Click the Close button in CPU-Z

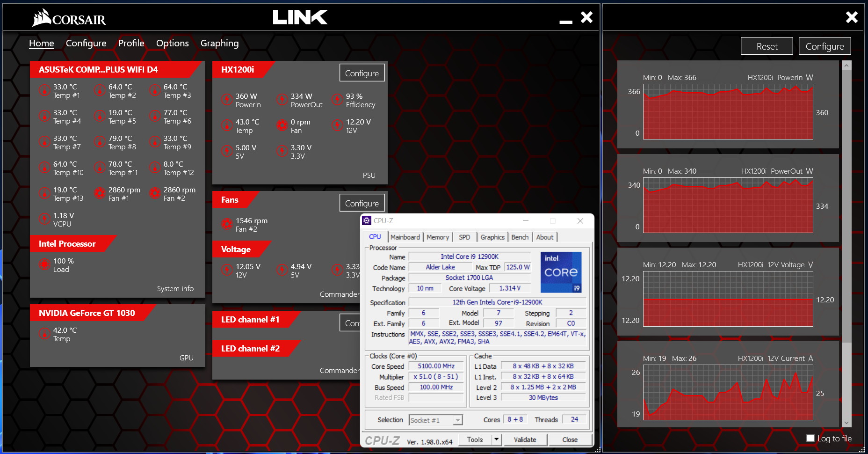pyautogui.click(x=570, y=439)
